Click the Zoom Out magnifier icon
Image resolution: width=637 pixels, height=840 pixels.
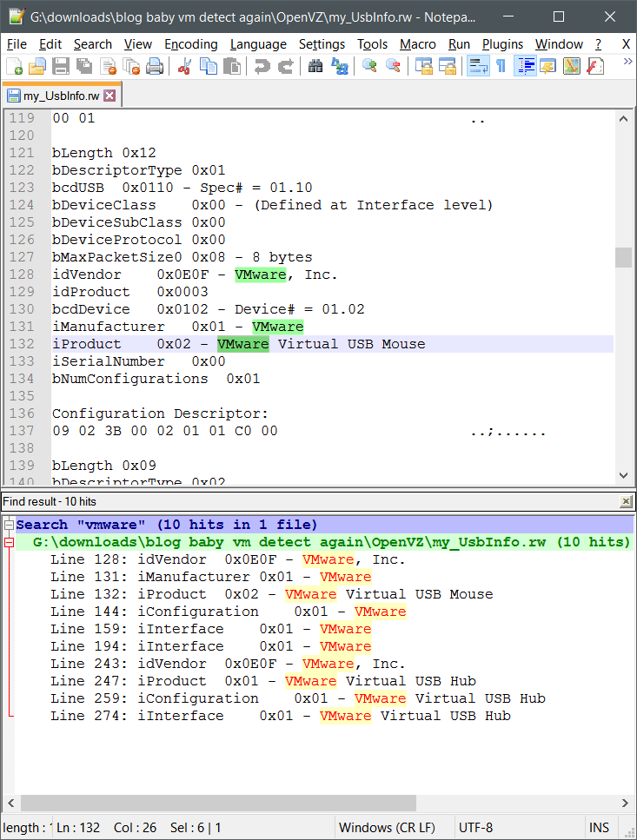[393, 66]
